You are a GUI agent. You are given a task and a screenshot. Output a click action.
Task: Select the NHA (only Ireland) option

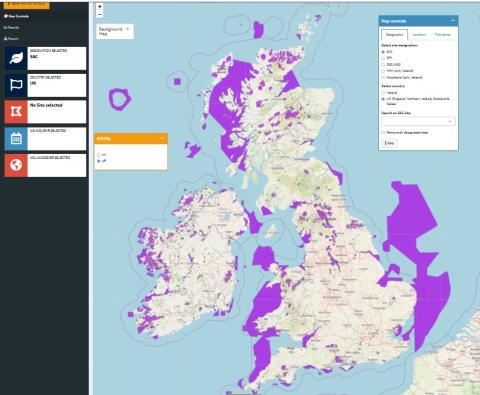click(383, 71)
